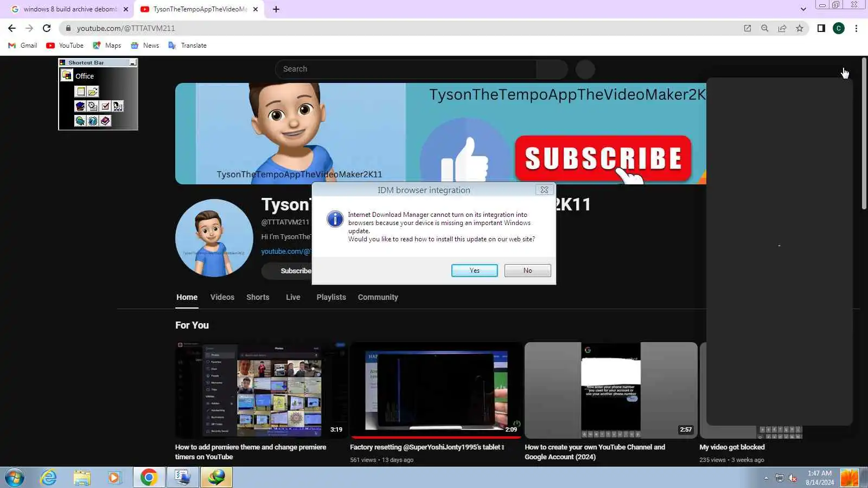Click the Office logo button in Shortcut Bar

point(67,76)
